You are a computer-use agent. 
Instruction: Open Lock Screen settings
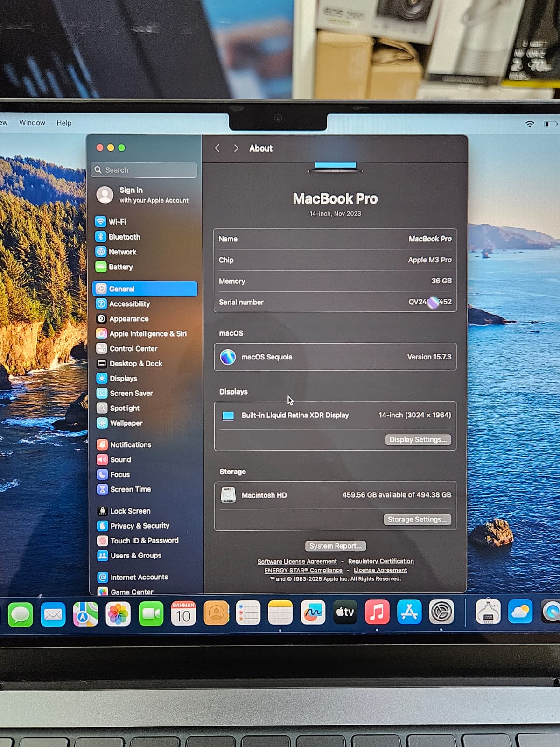click(124, 511)
